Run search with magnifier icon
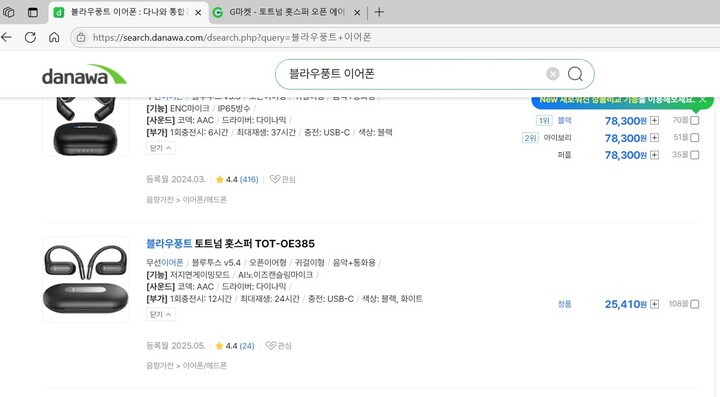 pyautogui.click(x=575, y=74)
